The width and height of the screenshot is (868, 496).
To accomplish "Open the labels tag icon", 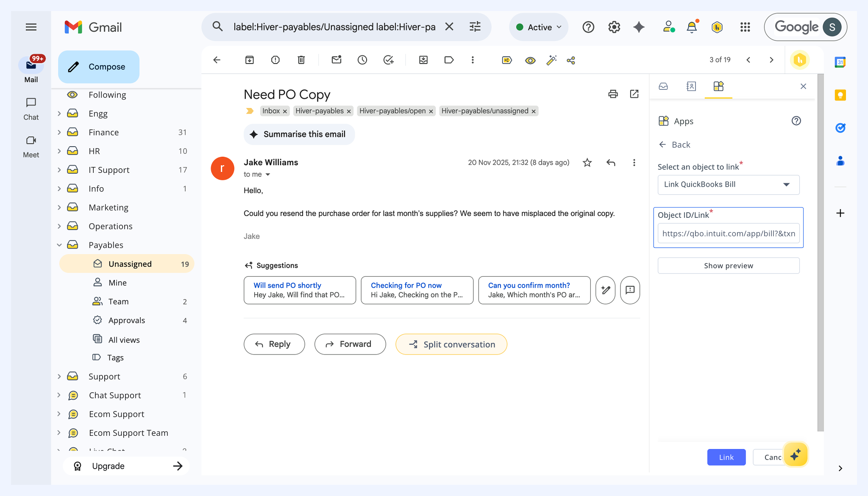I will (449, 60).
